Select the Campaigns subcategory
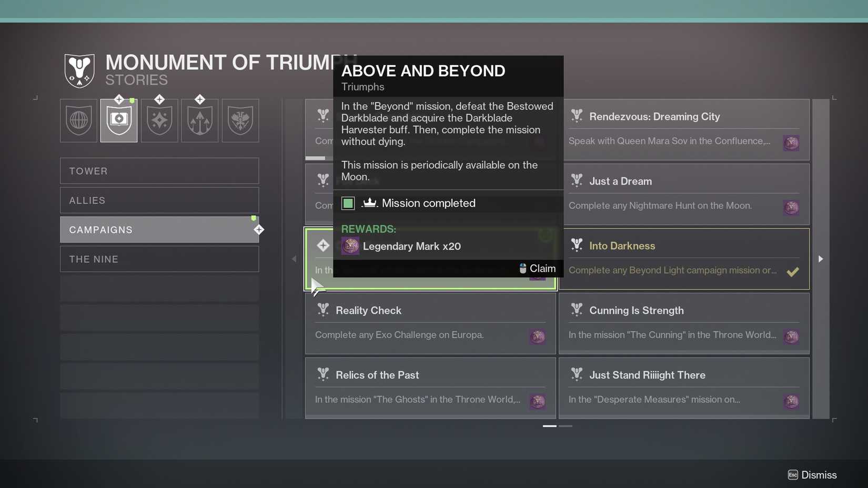 (x=159, y=230)
